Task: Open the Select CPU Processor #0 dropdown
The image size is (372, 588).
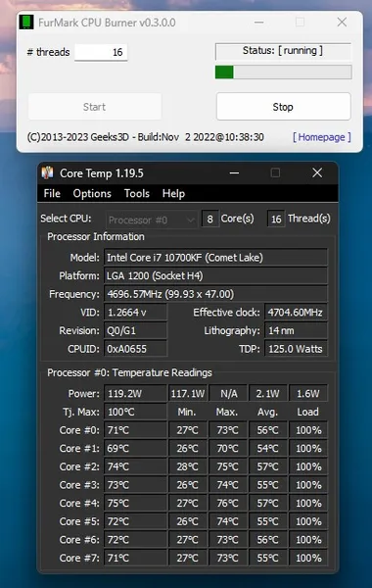Action: click(152, 220)
